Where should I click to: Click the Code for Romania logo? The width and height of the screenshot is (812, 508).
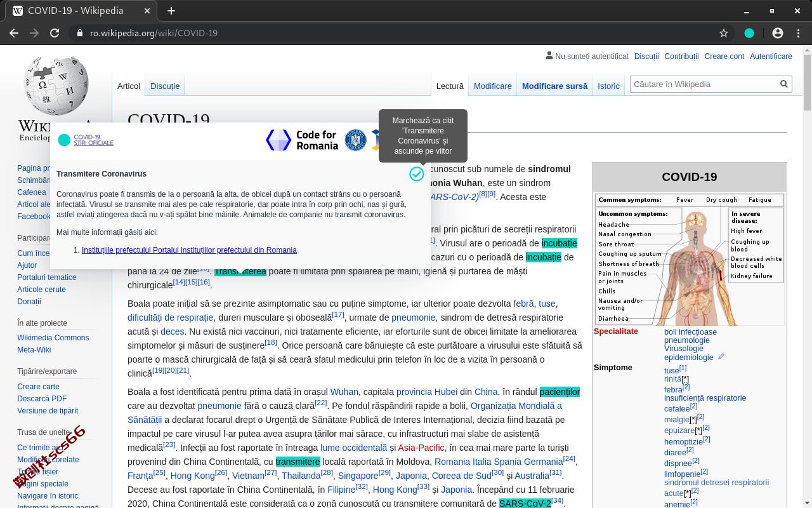302,140
